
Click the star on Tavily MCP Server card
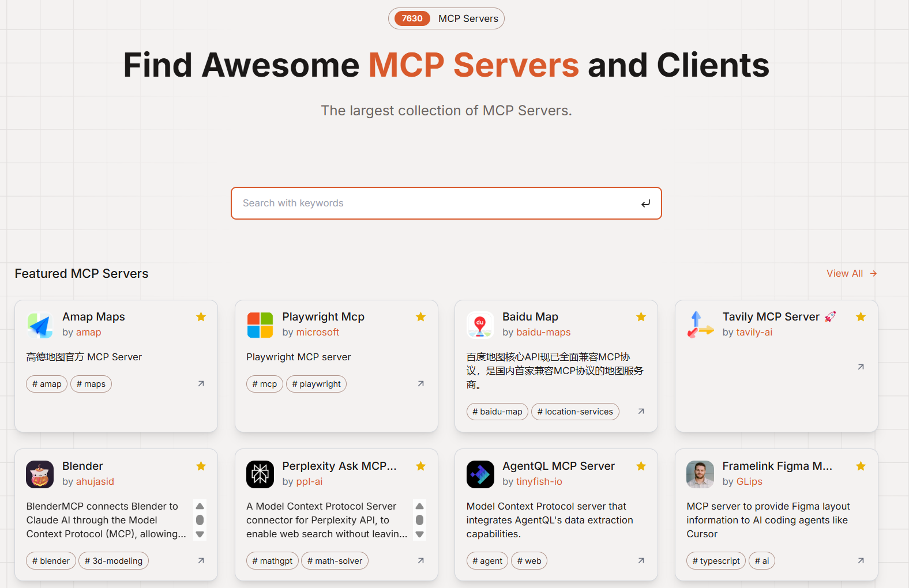[x=861, y=316]
